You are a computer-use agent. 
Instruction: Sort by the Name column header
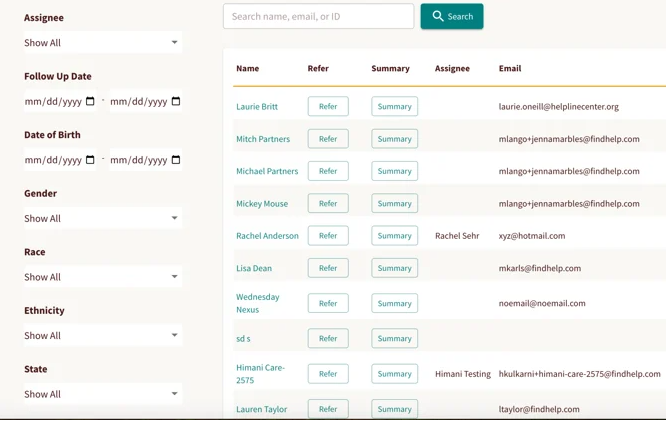pyautogui.click(x=248, y=68)
